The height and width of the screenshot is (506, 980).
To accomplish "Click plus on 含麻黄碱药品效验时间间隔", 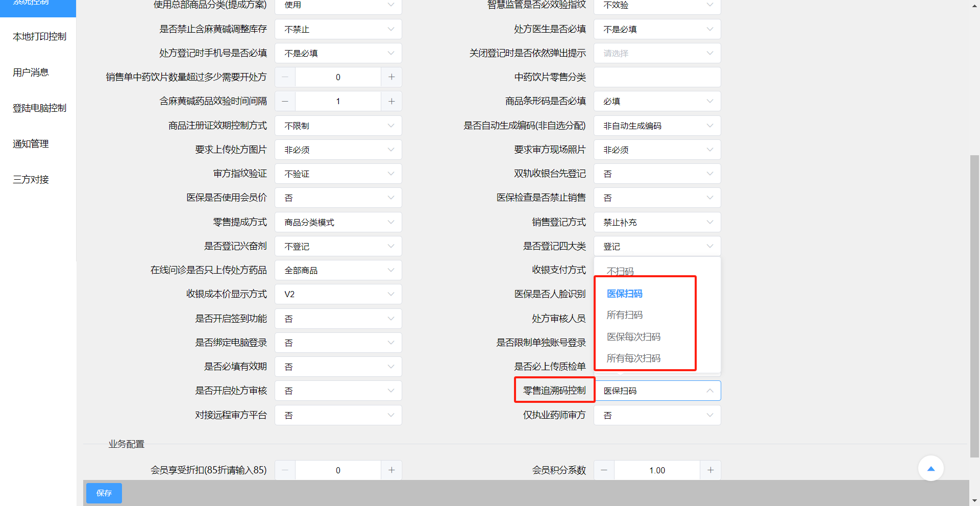I will click(x=391, y=101).
